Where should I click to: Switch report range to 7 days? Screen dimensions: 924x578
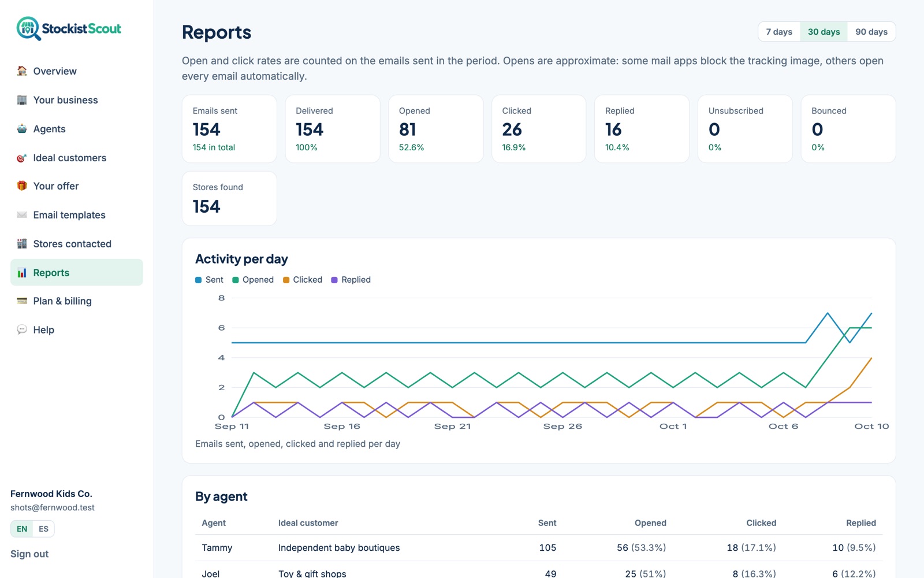[x=779, y=32]
